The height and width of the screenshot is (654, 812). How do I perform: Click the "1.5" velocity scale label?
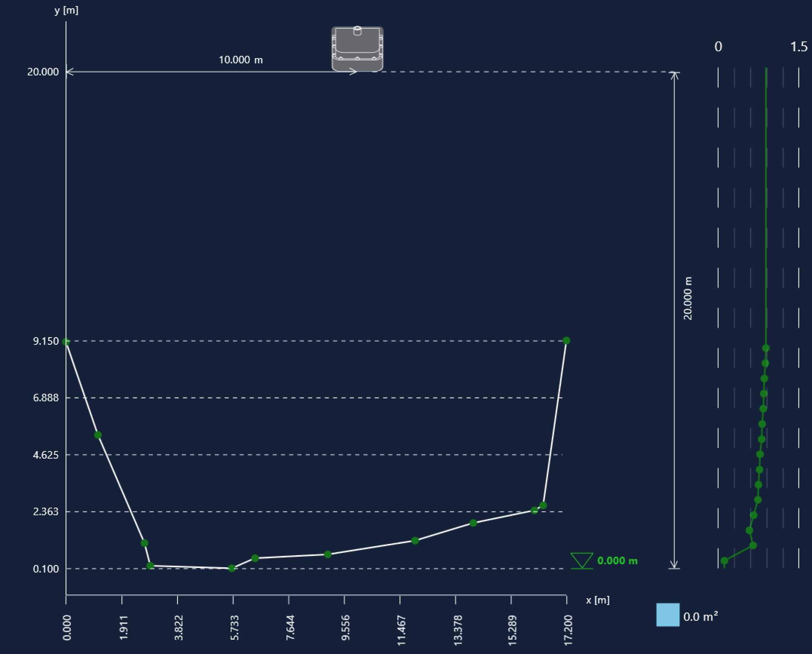tap(799, 47)
